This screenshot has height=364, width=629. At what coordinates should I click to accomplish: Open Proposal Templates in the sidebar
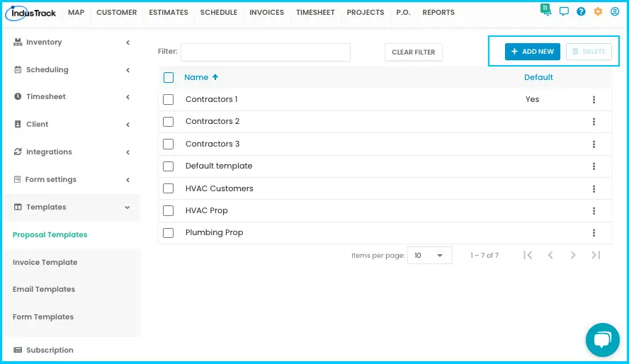pyautogui.click(x=50, y=235)
